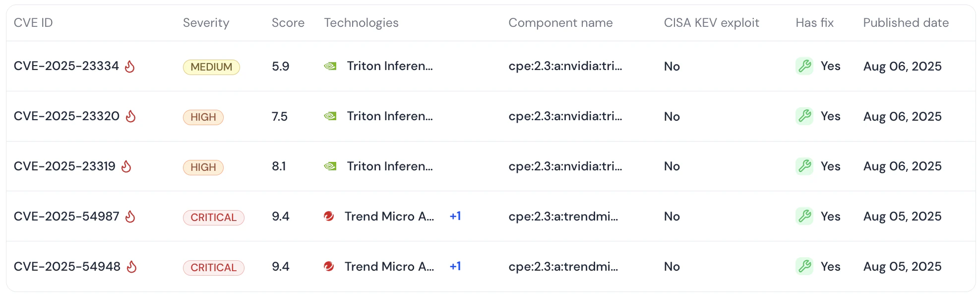The height and width of the screenshot is (297, 980).
Task: Click MEDIUM severity badge
Action: click(x=211, y=67)
